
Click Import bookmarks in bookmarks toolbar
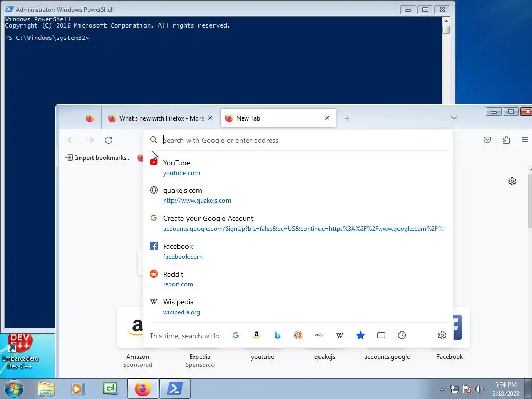(x=98, y=158)
